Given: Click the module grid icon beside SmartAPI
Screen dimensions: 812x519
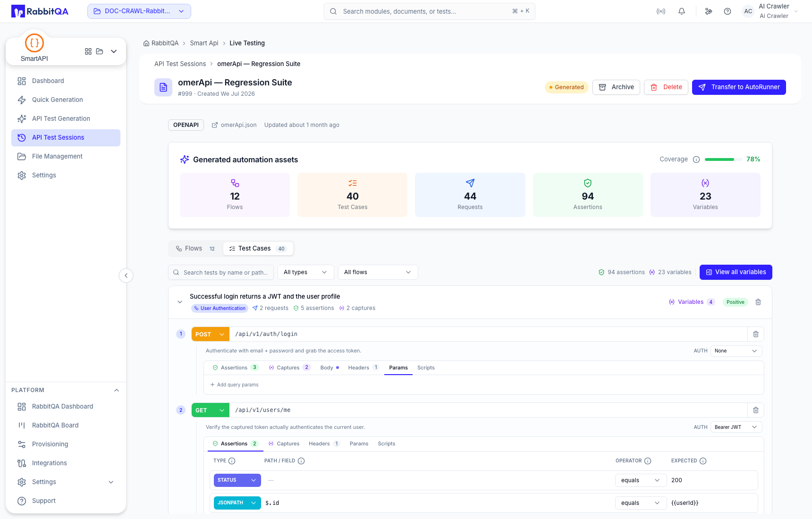Looking at the screenshot, I should coord(88,51).
